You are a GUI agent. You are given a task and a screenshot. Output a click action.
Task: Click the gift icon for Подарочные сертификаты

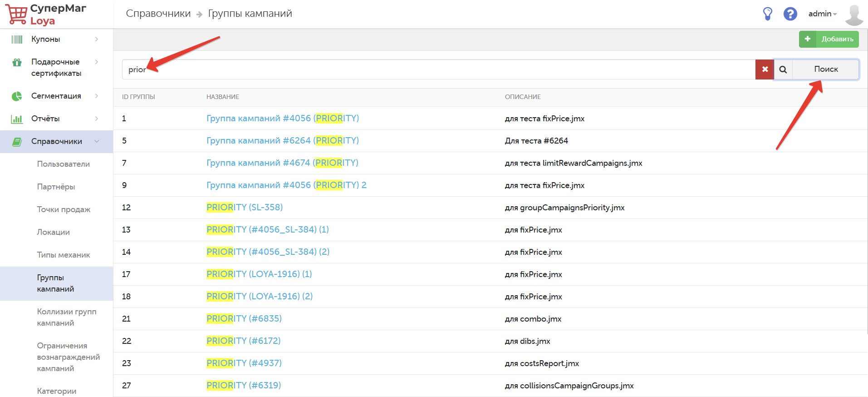click(17, 62)
